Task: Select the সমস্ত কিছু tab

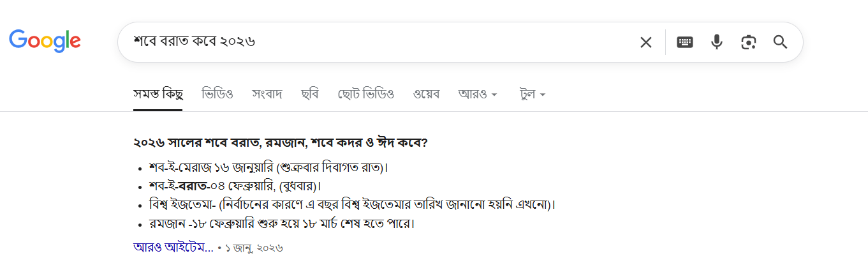Action: pos(158,95)
